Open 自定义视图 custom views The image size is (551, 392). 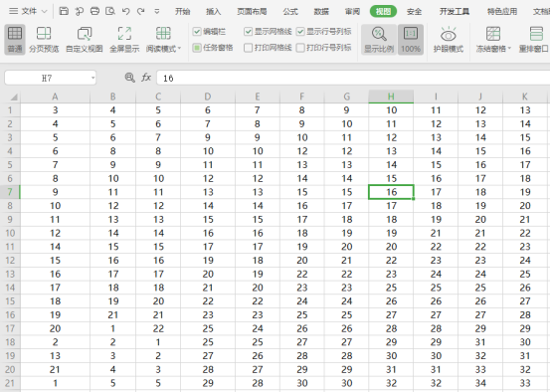(x=85, y=39)
